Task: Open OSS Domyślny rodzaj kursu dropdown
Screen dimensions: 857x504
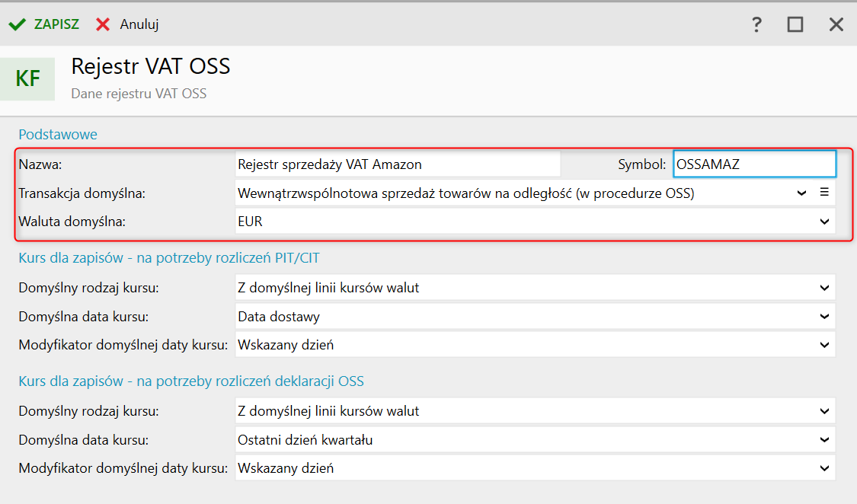Action: (824, 411)
